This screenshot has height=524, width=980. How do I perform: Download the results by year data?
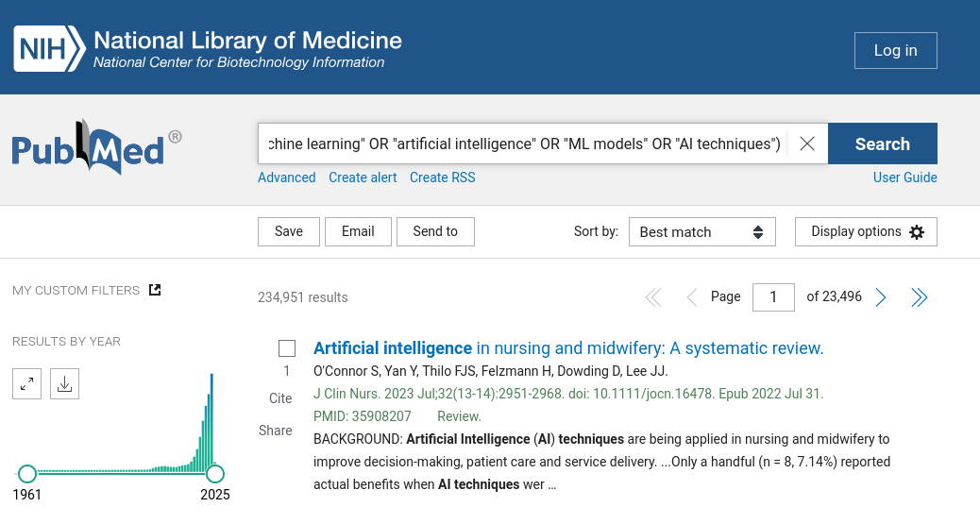pyautogui.click(x=64, y=383)
